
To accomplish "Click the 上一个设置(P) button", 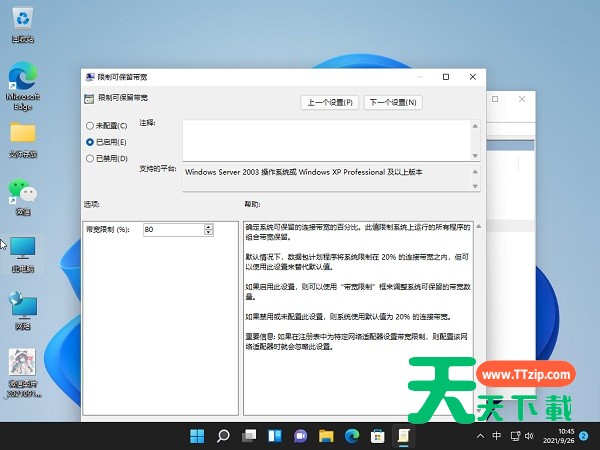I will pyautogui.click(x=330, y=102).
